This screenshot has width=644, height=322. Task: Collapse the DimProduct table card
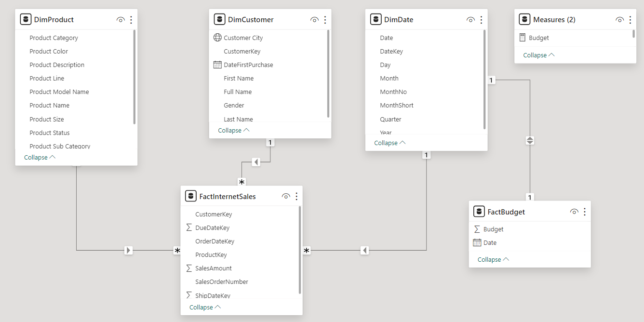pos(40,157)
